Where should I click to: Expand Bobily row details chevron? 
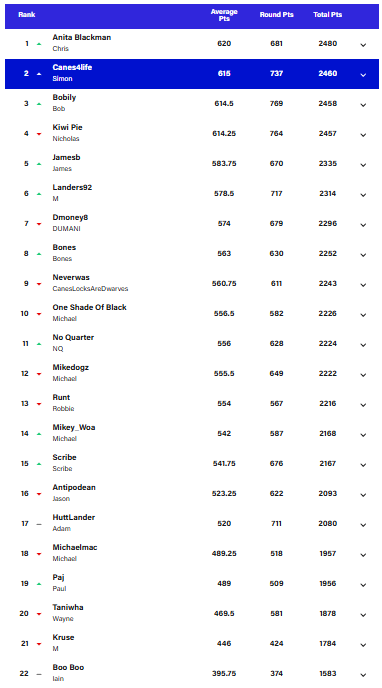[x=363, y=105]
